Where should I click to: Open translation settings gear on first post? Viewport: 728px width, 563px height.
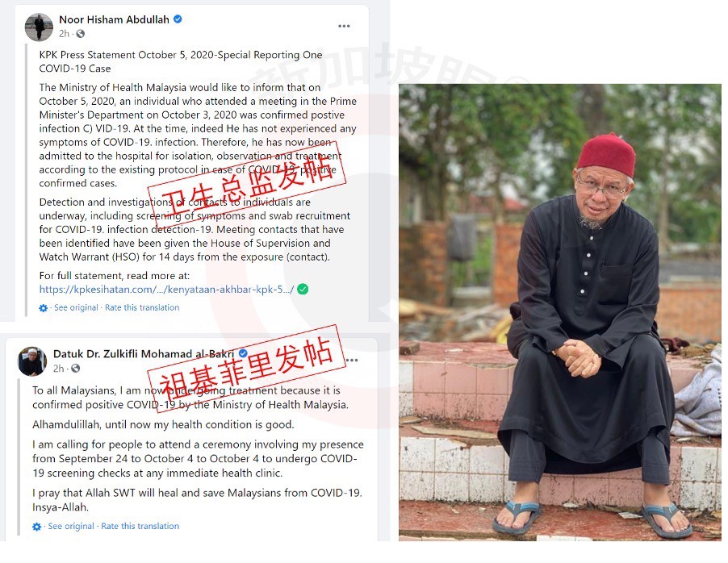43,308
